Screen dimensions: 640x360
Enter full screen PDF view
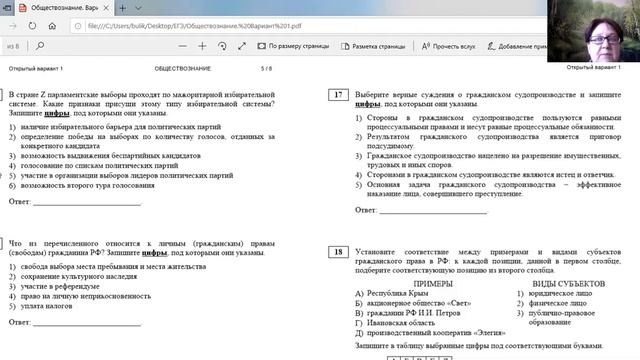coord(242,46)
